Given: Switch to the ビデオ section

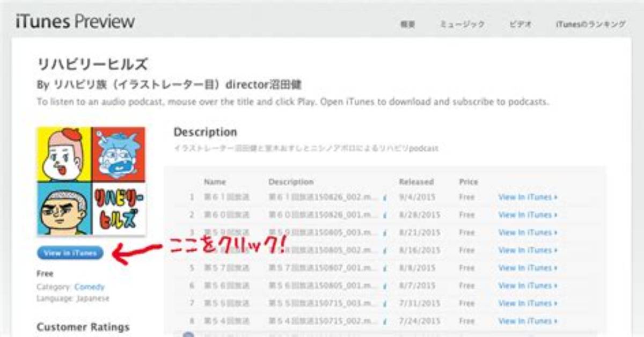Looking at the screenshot, I should pos(521,24).
